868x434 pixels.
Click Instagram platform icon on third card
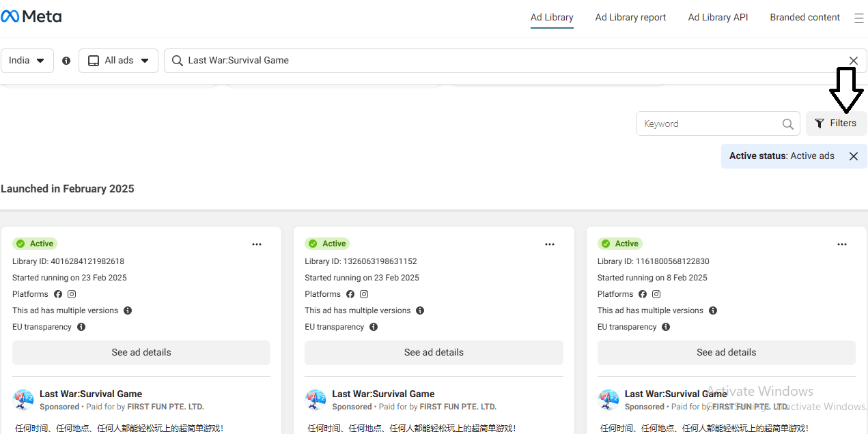click(x=656, y=294)
